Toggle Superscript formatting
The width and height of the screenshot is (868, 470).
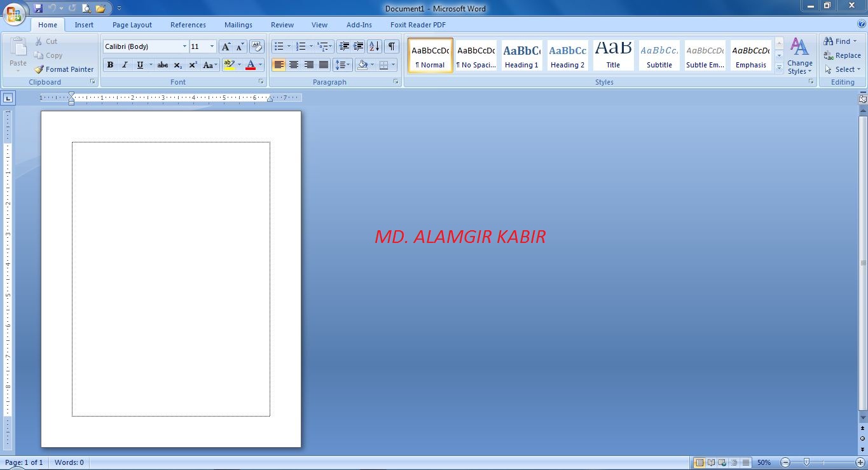click(193, 65)
